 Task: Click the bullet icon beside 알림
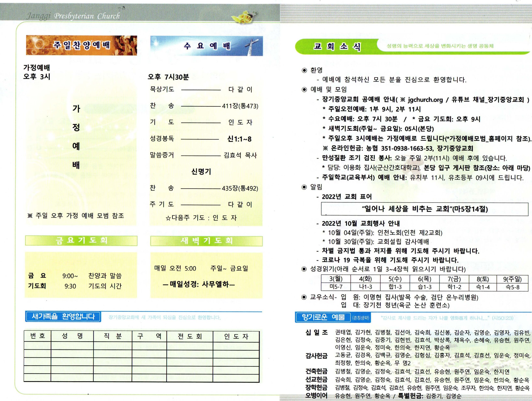[304, 187]
